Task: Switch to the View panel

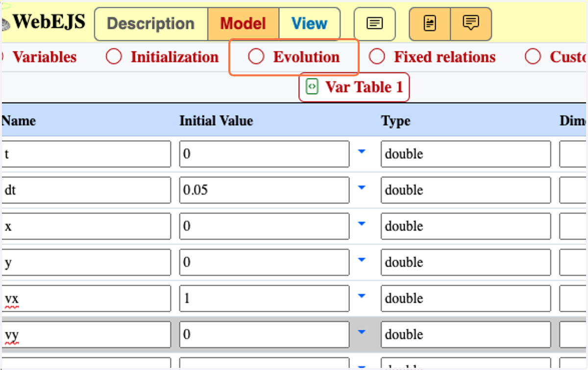Action: pyautogui.click(x=309, y=24)
